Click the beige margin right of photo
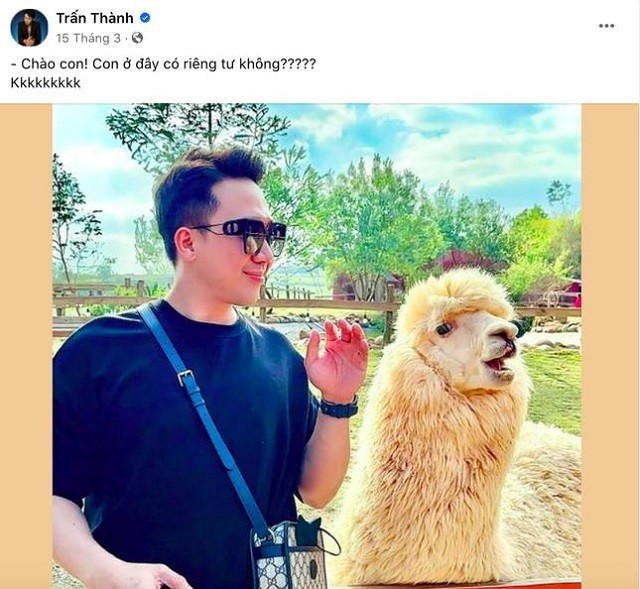Viewport: 640px width, 589px height. tap(610, 346)
